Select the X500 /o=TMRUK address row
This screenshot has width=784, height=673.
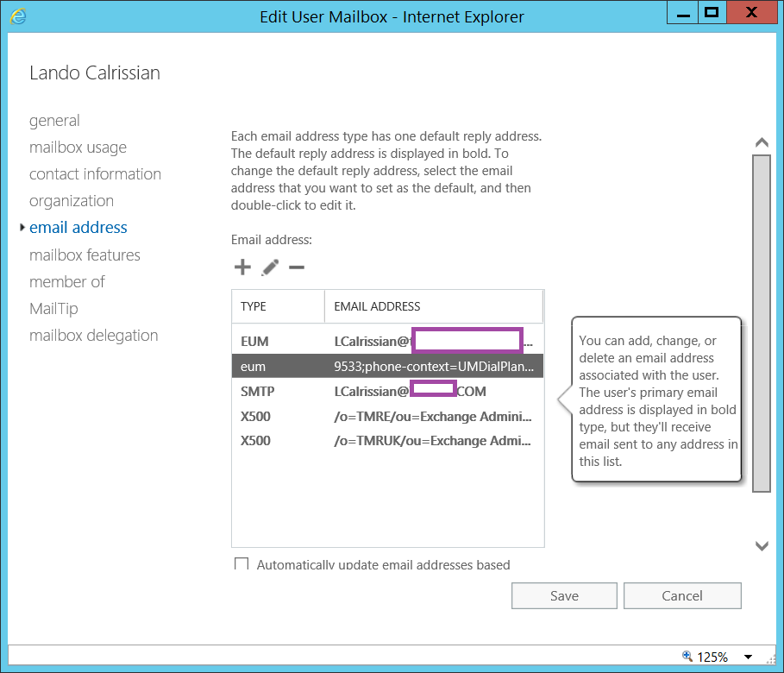point(387,441)
